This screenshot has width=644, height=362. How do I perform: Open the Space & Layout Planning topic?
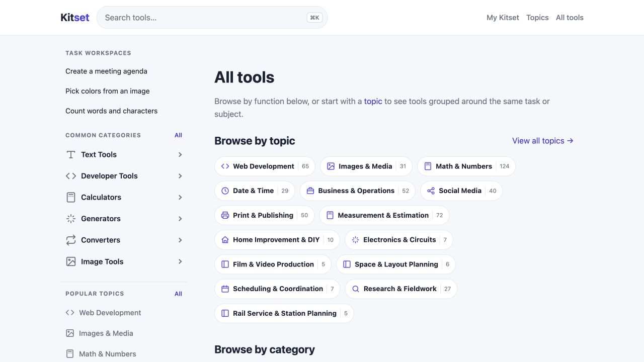(396, 264)
